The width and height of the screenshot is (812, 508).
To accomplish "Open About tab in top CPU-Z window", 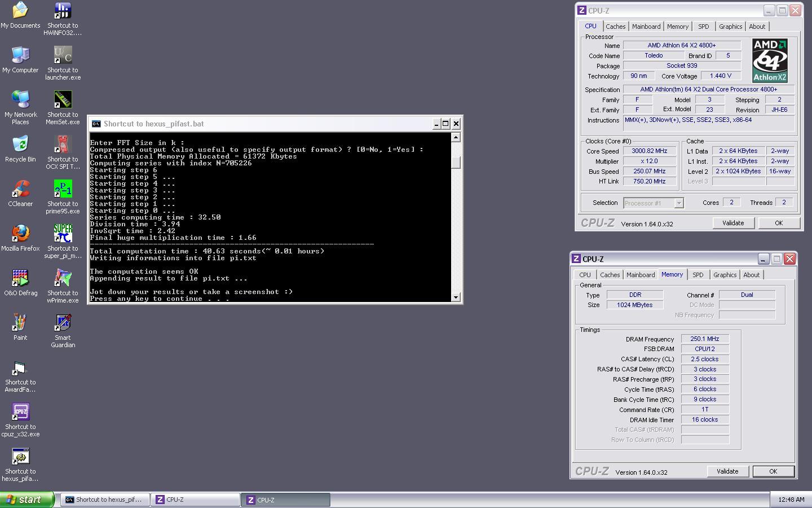I will coord(757,27).
